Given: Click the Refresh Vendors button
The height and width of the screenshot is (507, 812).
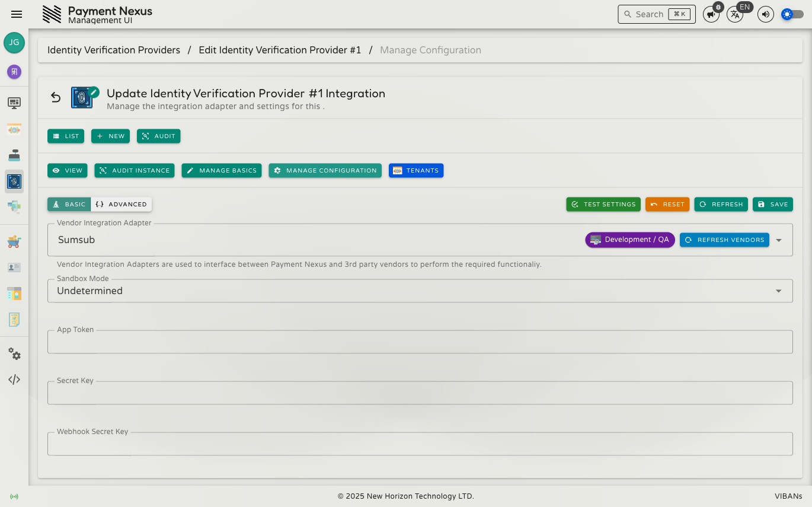Looking at the screenshot, I should coord(724,240).
